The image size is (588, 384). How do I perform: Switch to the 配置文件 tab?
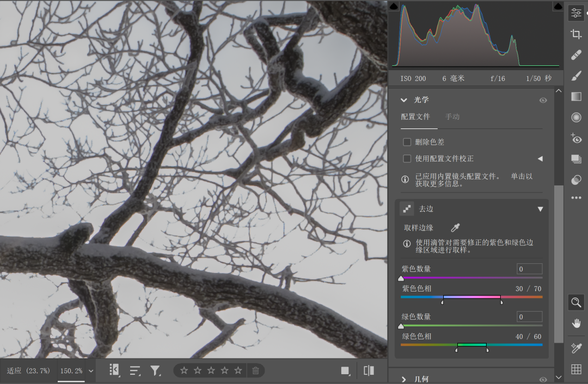tap(415, 116)
